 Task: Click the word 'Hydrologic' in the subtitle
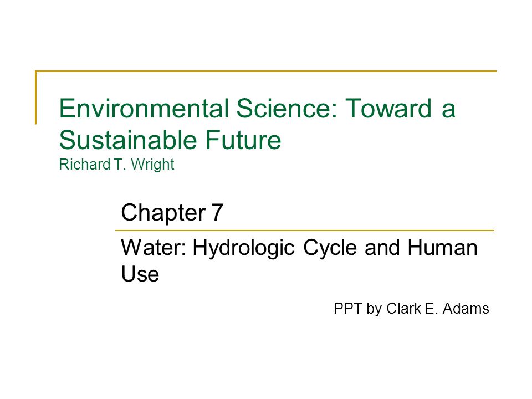[243, 248]
